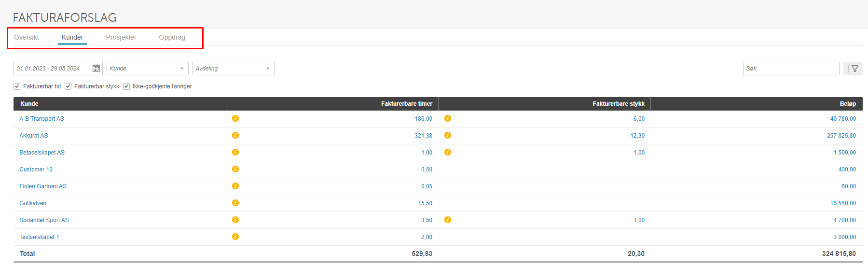Click units info icon for A-B Transport AS
This screenshot has width=868, height=268.
coord(448,118)
